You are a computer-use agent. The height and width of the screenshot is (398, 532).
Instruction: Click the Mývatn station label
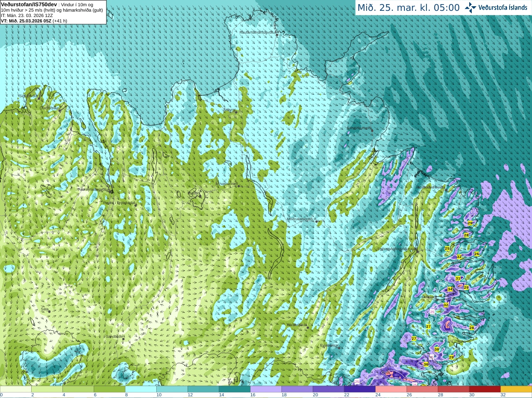(194, 193)
